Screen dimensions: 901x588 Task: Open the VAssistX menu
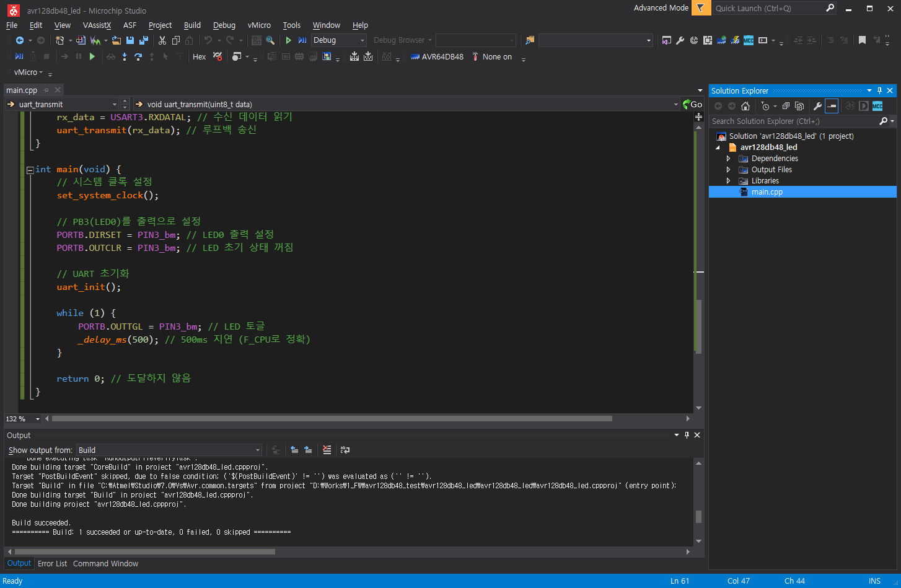(x=97, y=25)
